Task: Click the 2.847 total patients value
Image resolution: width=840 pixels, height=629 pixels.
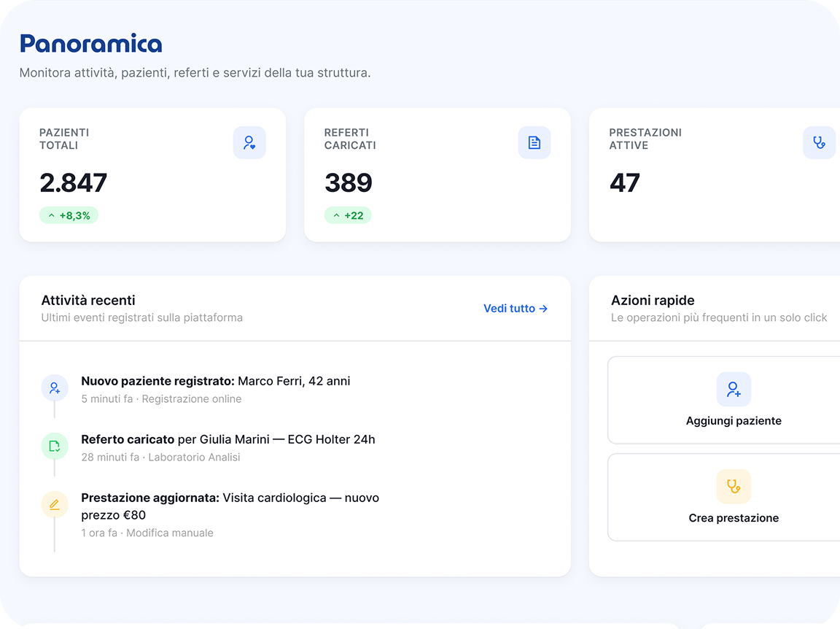Action: point(74,183)
